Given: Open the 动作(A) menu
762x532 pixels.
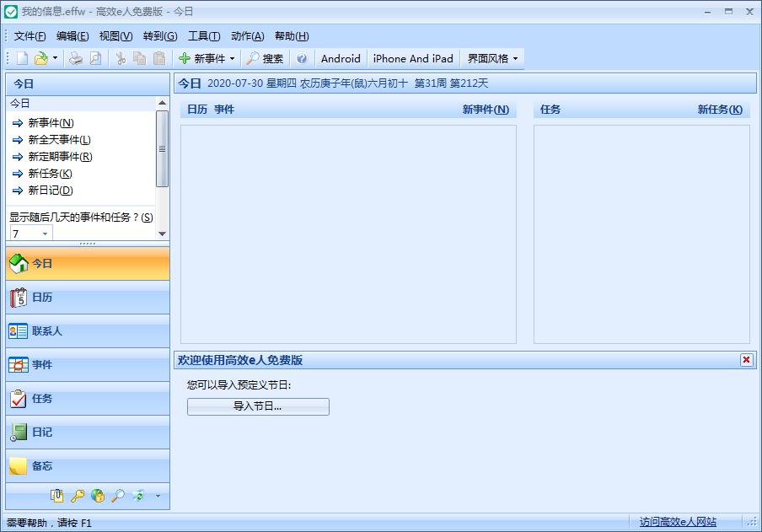Looking at the screenshot, I should (247, 36).
